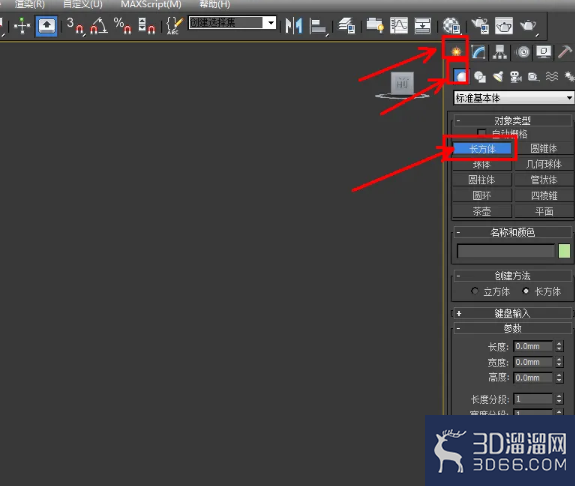This screenshot has width=575, height=486.
Task: Click the 长度 spinner arrows
Action: click(559, 346)
